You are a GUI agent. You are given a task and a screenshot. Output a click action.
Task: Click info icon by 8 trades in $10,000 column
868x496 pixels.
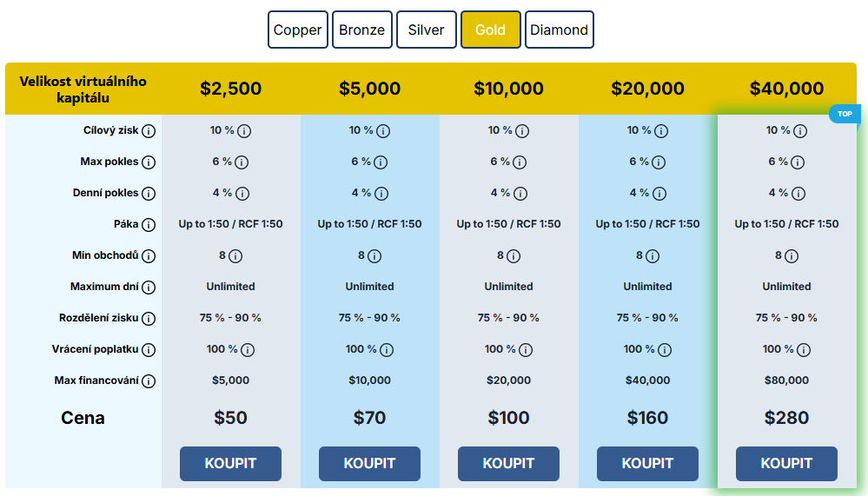click(x=514, y=256)
